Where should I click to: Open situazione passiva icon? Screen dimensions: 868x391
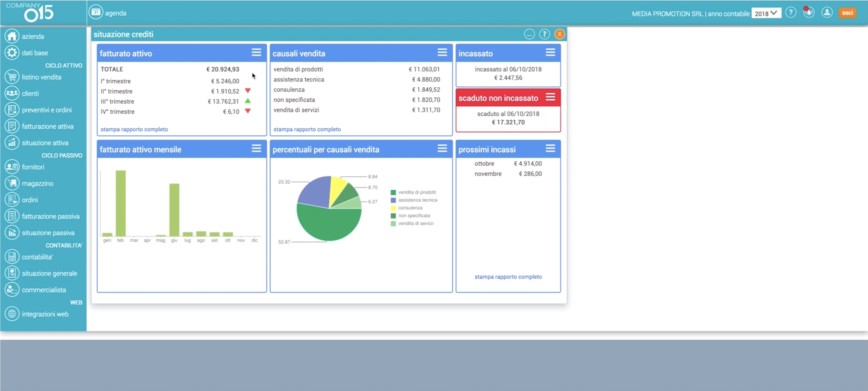(12, 233)
